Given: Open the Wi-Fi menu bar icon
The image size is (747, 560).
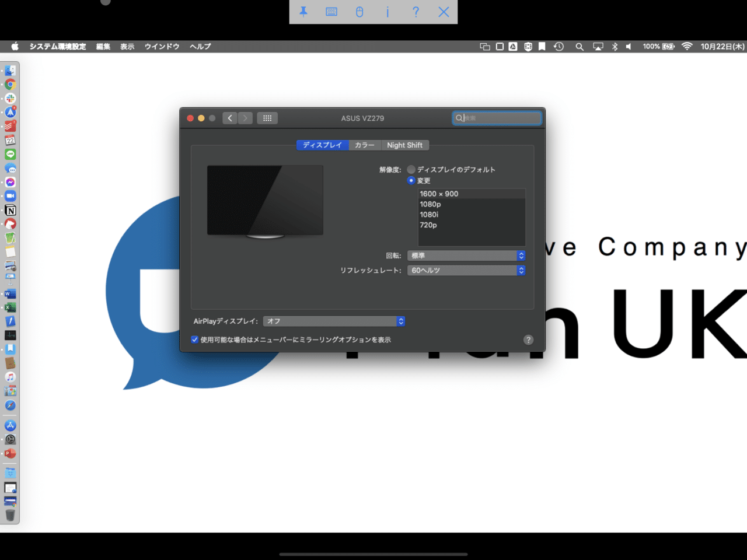Looking at the screenshot, I should [x=687, y=47].
